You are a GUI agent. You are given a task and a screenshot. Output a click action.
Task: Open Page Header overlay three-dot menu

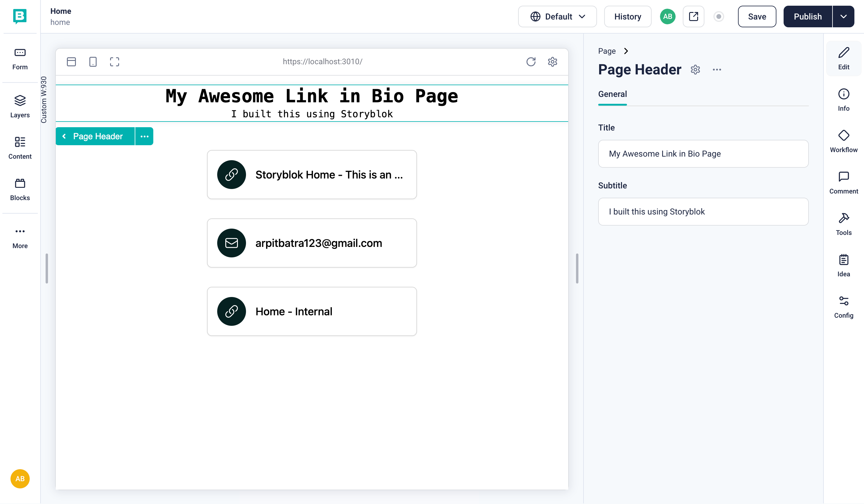pos(144,136)
